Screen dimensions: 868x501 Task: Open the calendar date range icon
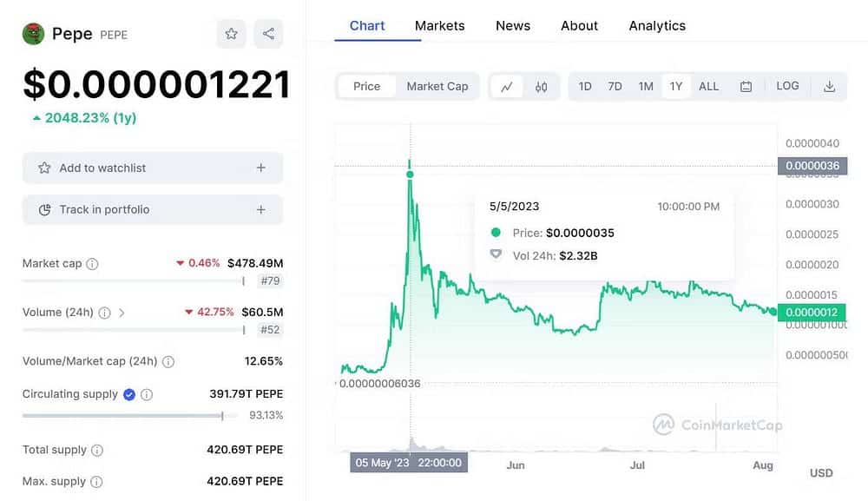coord(745,86)
